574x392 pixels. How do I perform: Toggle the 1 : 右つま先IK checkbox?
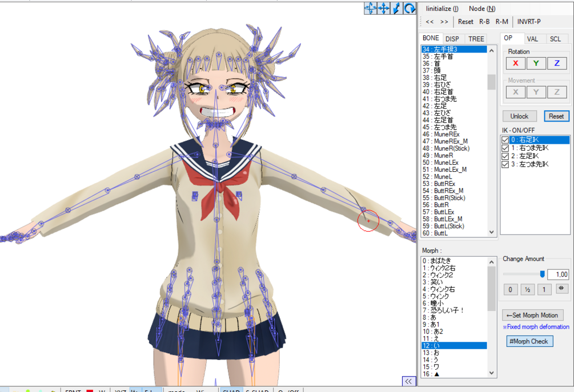pos(505,148)
